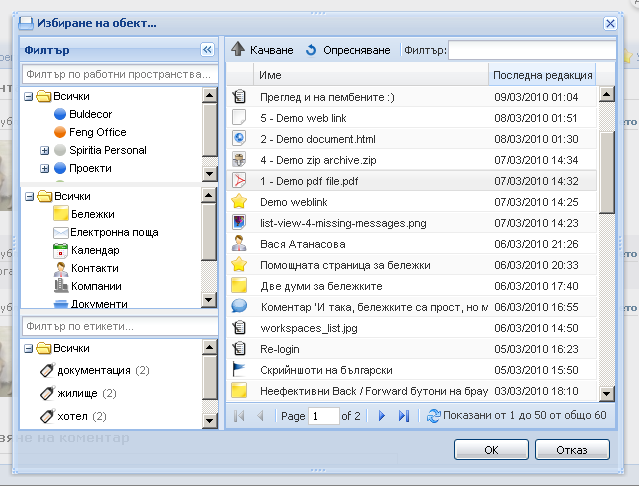Select the PDF icon for Demo pdf file
The width and height of the screenshot is (639, 487).
239,181
